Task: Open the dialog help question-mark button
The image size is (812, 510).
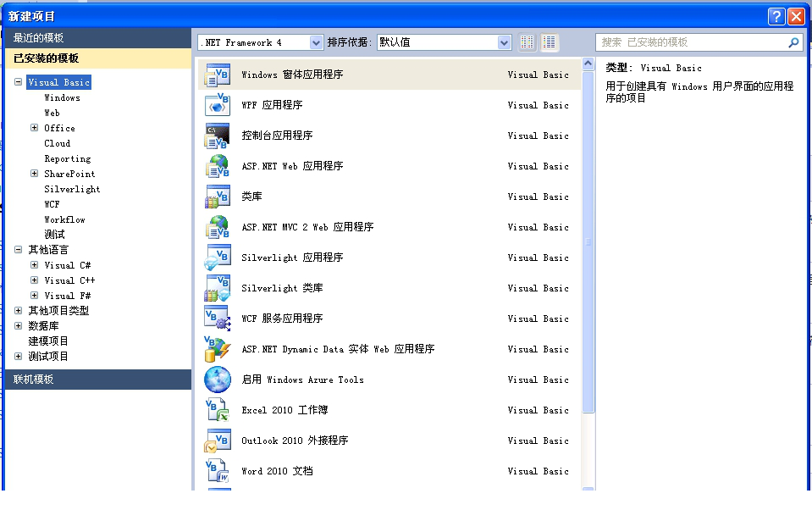Action: pos(776,17)
